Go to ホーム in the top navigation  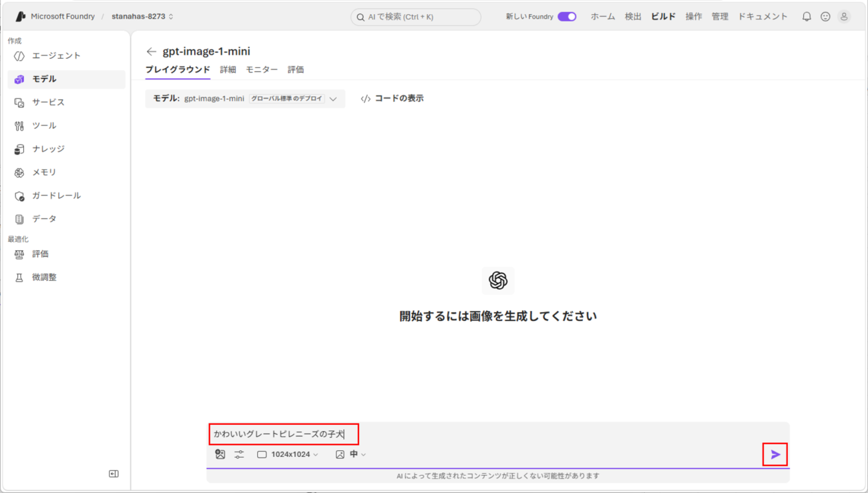click(603, 17)
